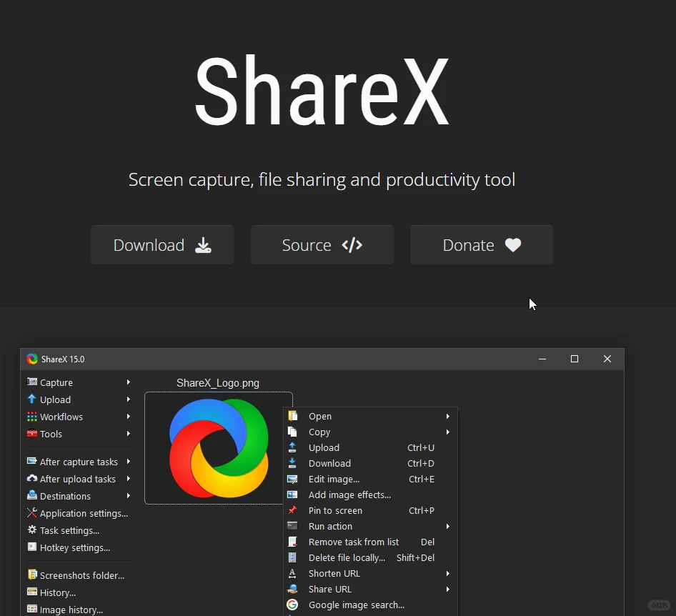Click the Open folder icon in context menu
The width and height of the screenshot is (676, 616).
(293, 416)
